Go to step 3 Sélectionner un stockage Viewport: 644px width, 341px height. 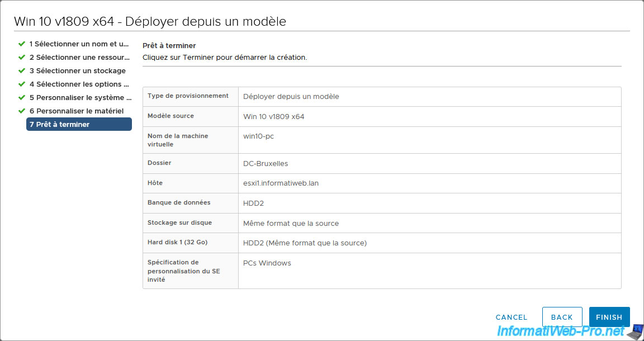(78, 70)
